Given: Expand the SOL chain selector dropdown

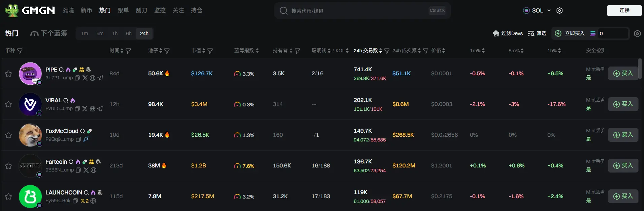Looking at the screenshot, I should tap(537, 10).
